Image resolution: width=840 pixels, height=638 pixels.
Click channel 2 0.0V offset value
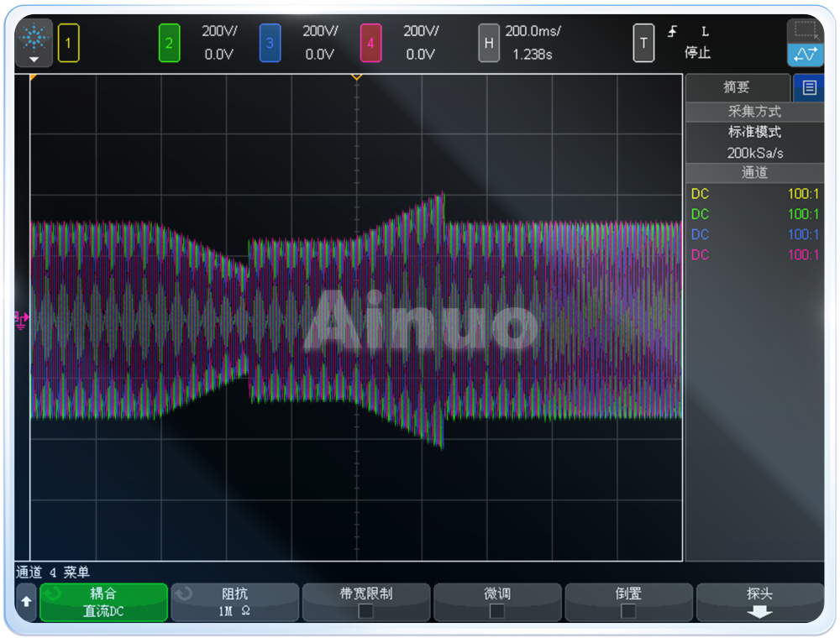point(219,55)
